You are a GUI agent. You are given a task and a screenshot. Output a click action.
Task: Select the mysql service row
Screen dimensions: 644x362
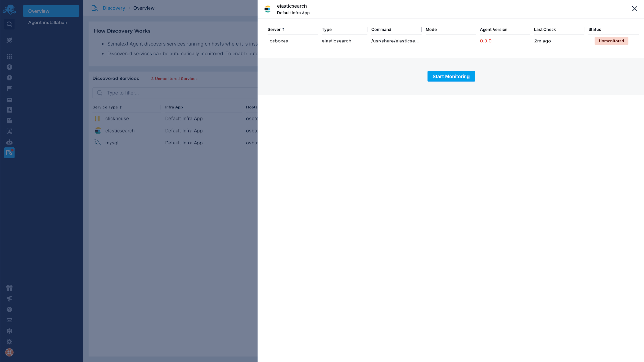click(x=175, y=143)
